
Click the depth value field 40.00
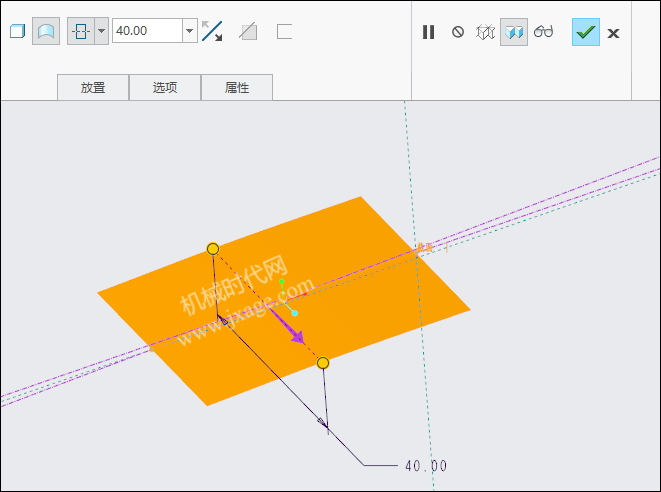pos(147,31)
